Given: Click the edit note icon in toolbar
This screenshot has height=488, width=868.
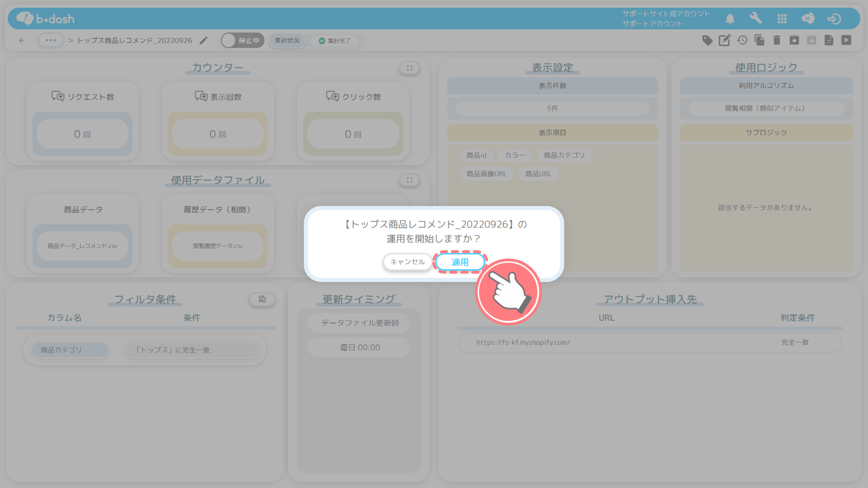Looking at the screenshot, I should 725,40.
